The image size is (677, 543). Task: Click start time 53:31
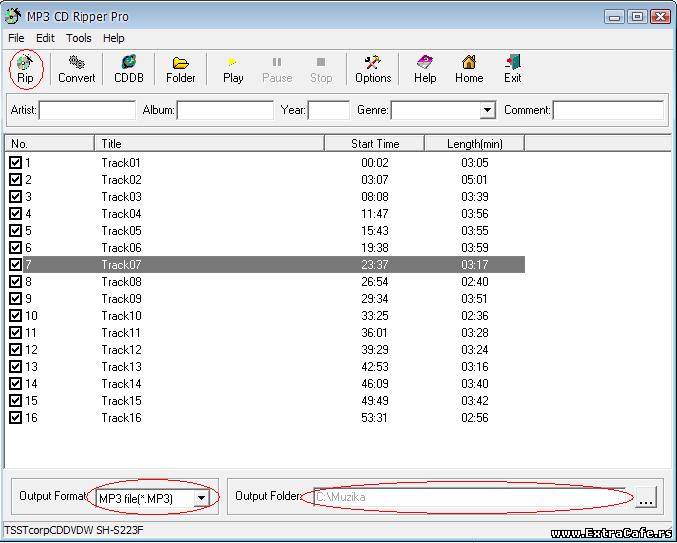pos(374,418)
